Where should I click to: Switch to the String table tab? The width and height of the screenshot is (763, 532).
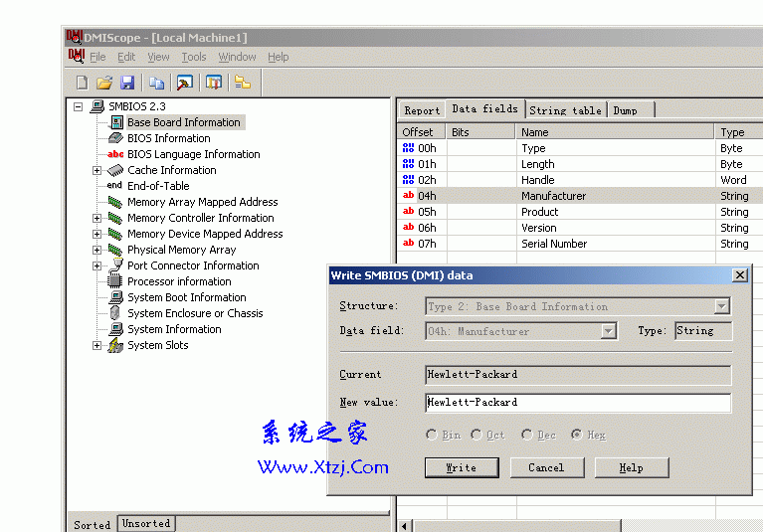click(565, 109)
